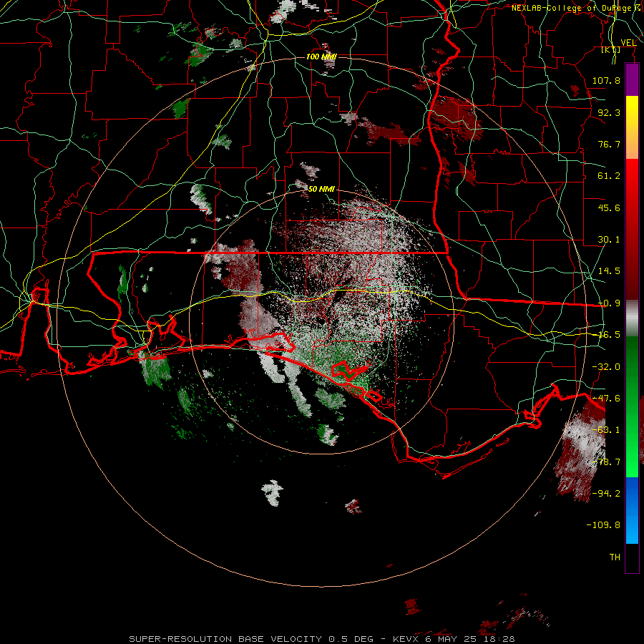Click the purple top segment of the color bar
The height and width of the screenshot is (644, 644).
click(632, 80)
